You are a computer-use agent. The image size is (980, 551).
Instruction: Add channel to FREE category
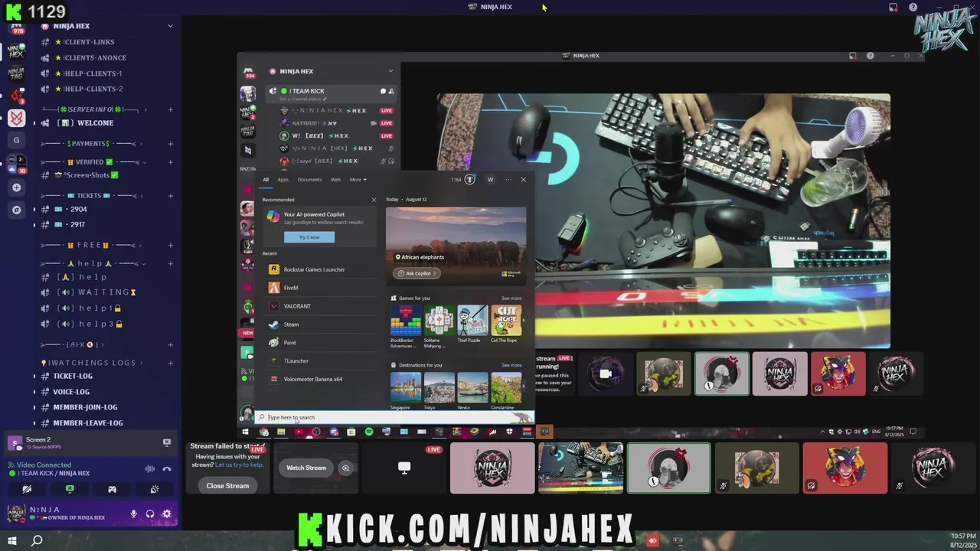[170, 245]
